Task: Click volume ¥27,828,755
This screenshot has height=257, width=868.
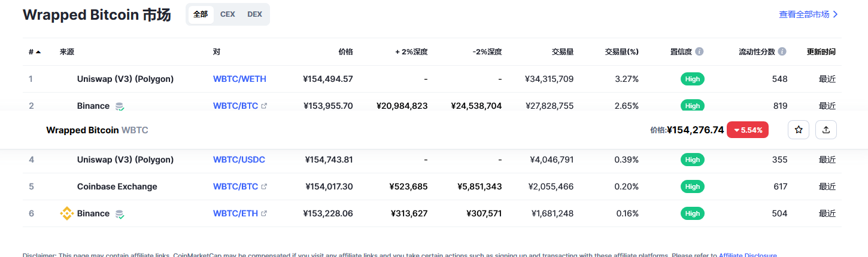Action: pos(549,106)
